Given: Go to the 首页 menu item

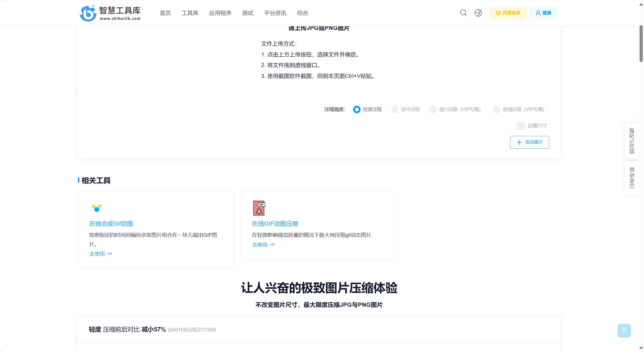Looking at the screenshot, I should 165,13.
